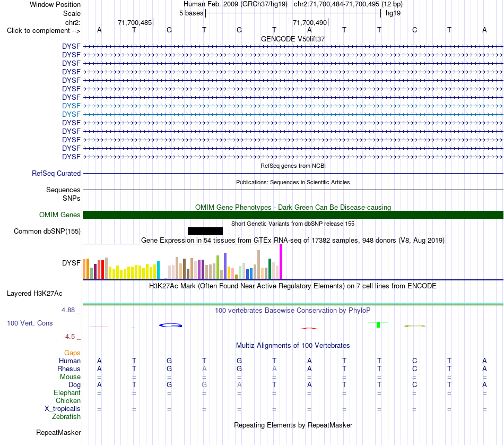Select the Mouse alignment row label
The width and height of the screenshot is (504, 445).
[70, 377]
